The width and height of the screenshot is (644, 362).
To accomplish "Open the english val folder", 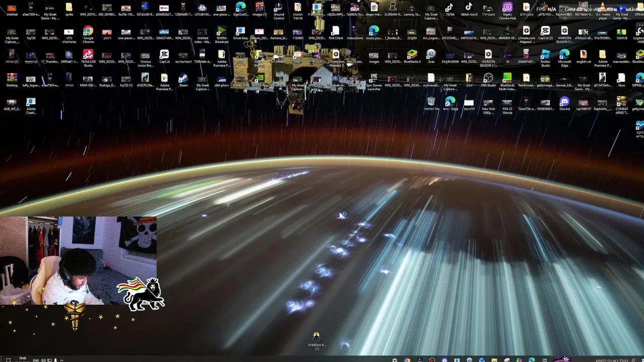I will pyautogui.click(x=584, y=57).
